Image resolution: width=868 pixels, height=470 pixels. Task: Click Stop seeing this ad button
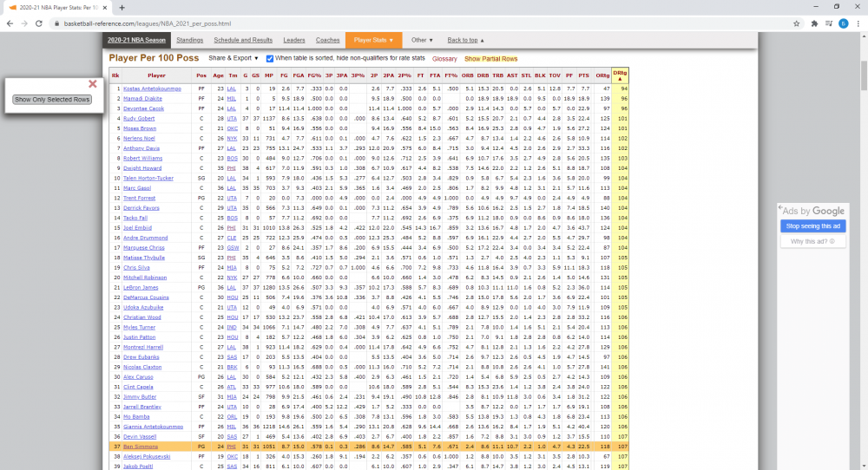point(813,225)
